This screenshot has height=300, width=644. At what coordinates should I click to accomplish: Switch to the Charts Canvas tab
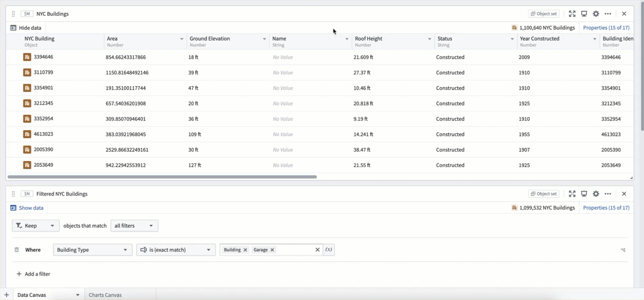click(105, 295)
